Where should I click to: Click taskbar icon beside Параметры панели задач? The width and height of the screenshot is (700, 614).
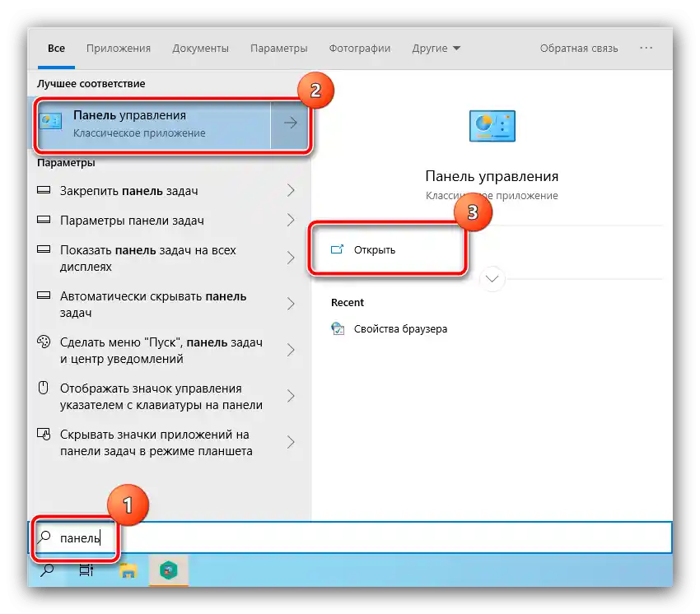44,220
